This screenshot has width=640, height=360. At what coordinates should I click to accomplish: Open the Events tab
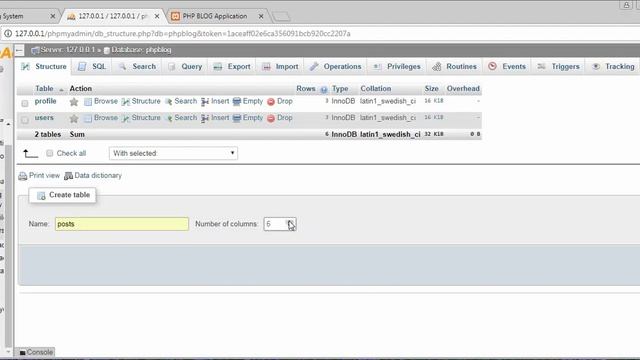click(x=507, y=67)
